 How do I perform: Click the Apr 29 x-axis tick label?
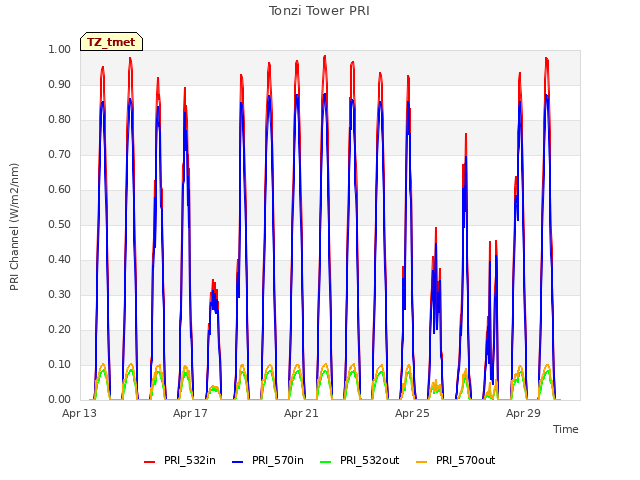(x=523, y=413)
